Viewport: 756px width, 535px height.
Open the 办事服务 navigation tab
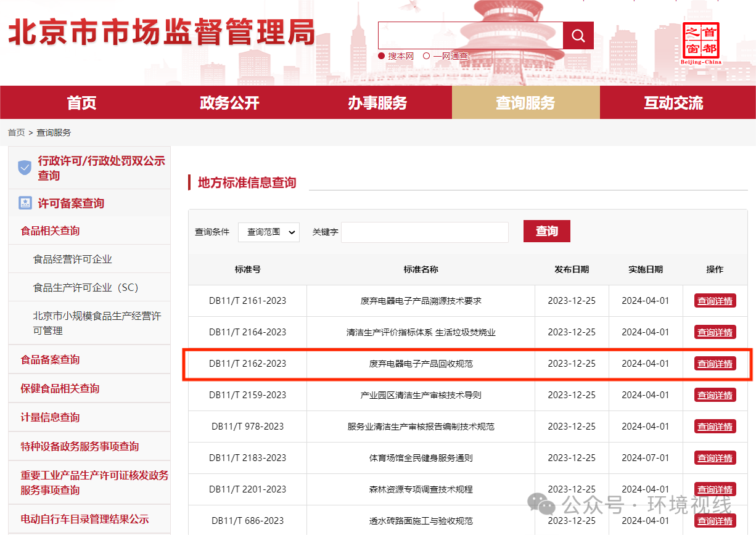point(378,103)
